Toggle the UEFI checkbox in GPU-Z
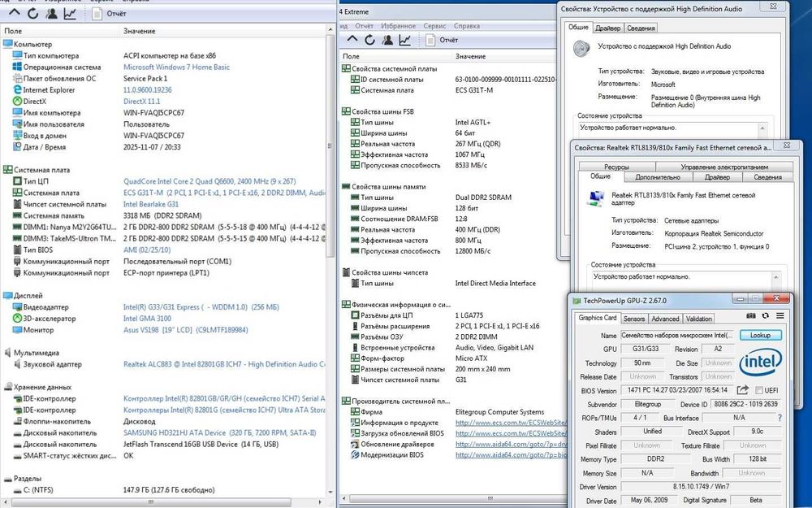This screenshot has height=508, width=812. tap(759, 390)
